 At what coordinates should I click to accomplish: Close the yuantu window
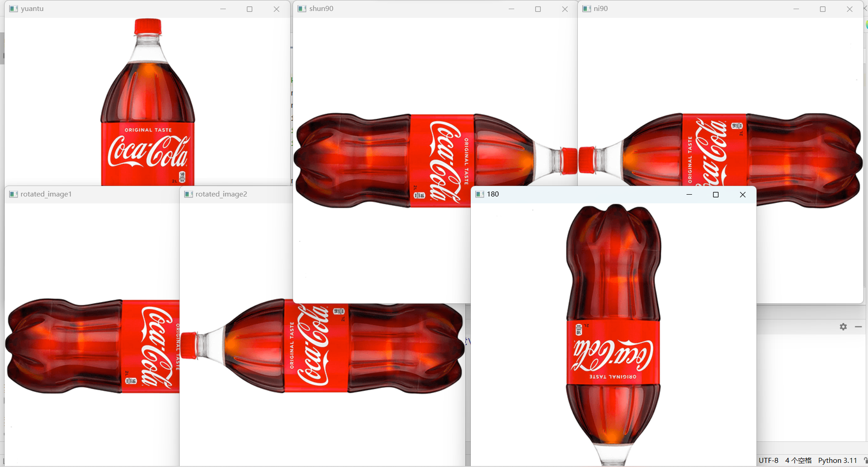[x=277, y=9]
